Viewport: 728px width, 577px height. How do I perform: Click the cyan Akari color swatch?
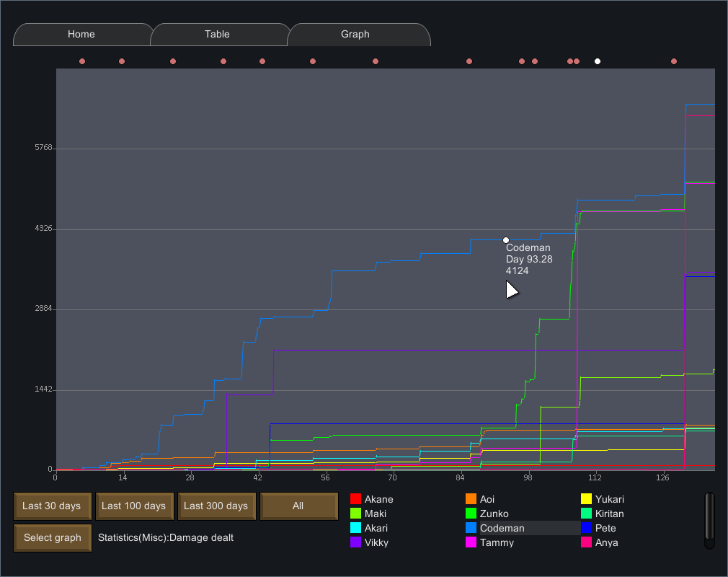pos(355,528)
